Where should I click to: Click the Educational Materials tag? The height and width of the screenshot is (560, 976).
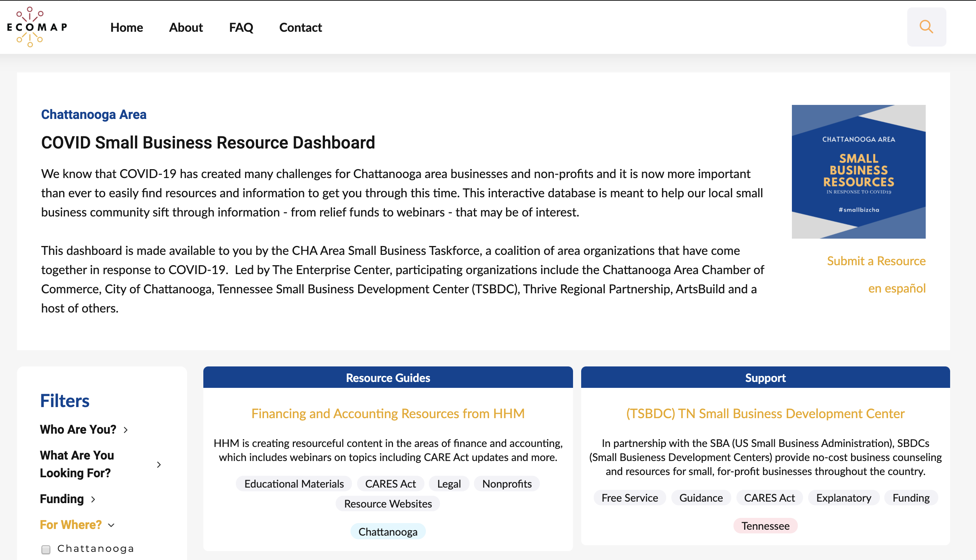tap(294, 484)
